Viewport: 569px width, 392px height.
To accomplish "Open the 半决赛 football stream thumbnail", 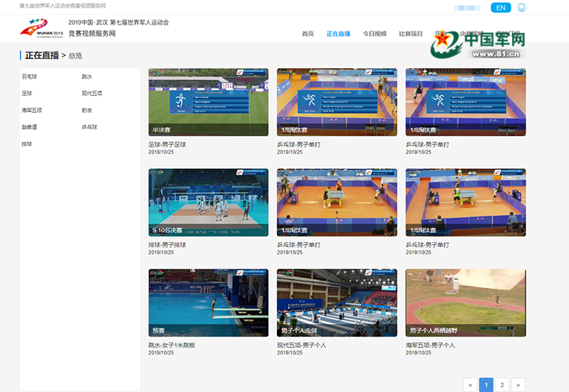I will point(208,102).
